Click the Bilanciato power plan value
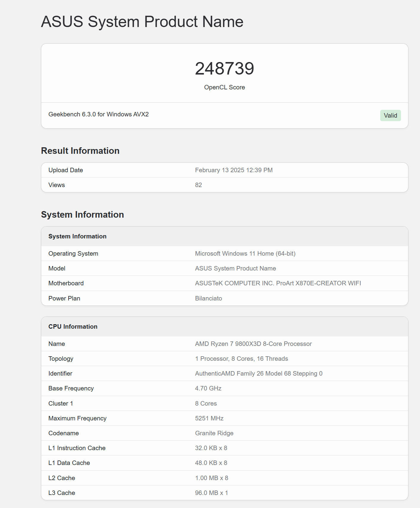Screen dimensions: 420x508 [x=208, y=298]
